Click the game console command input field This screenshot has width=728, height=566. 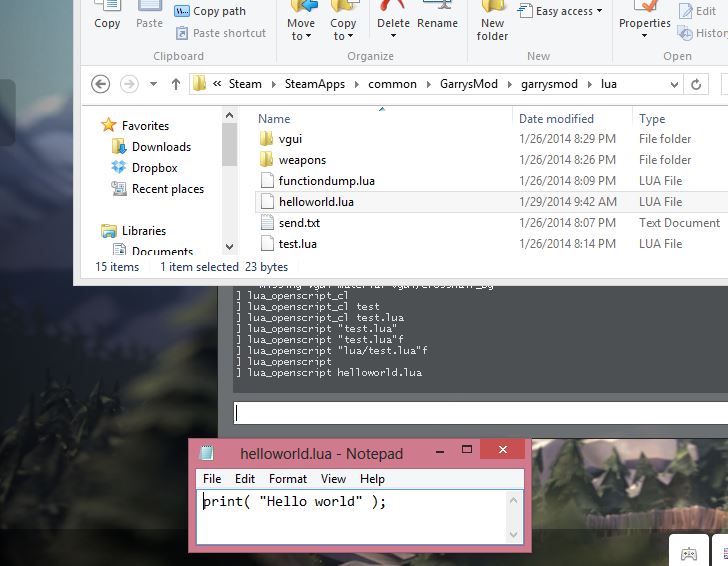pos(481,413)
